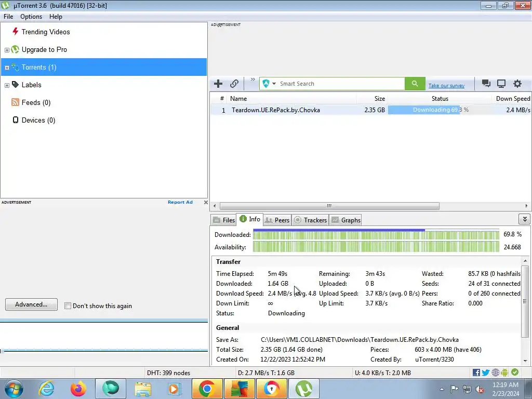Click the Add Torrent from URL link icon
Image resolution: width=532 pixels, height=399 pixels.
pos(234,84)
